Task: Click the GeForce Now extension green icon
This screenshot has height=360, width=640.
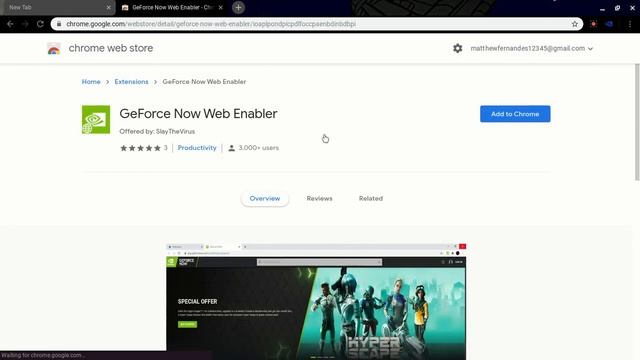Action: pos(96,120)
